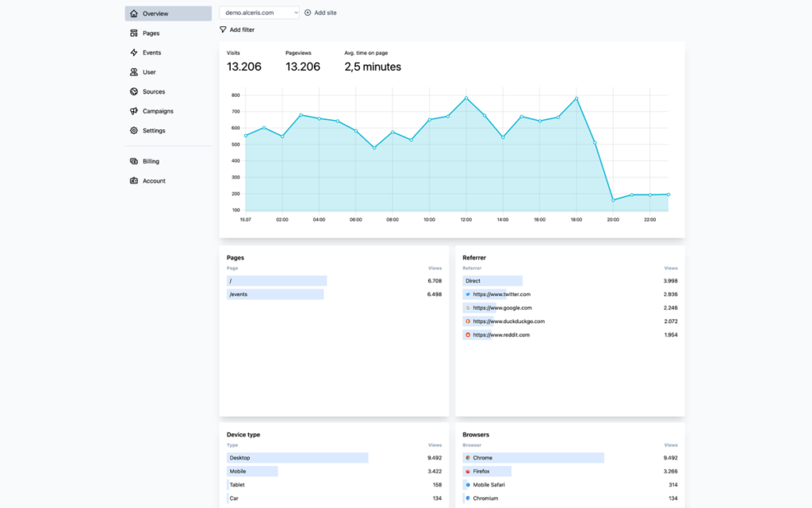Click the Pageviews 13.206 value

pyautogui.click(x=302, y=67)
